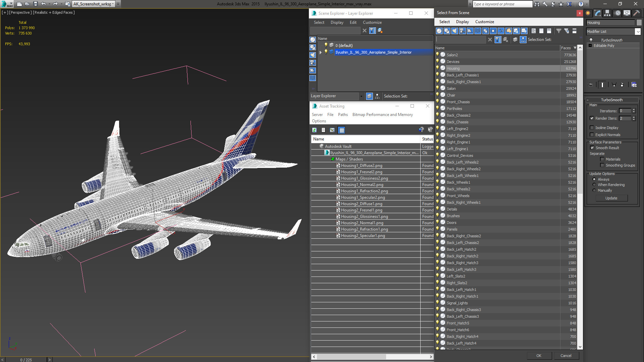Image resolution: width=644 pixels, height=362 pixels.
Task: Click the Open File icon
Action: 27,4
